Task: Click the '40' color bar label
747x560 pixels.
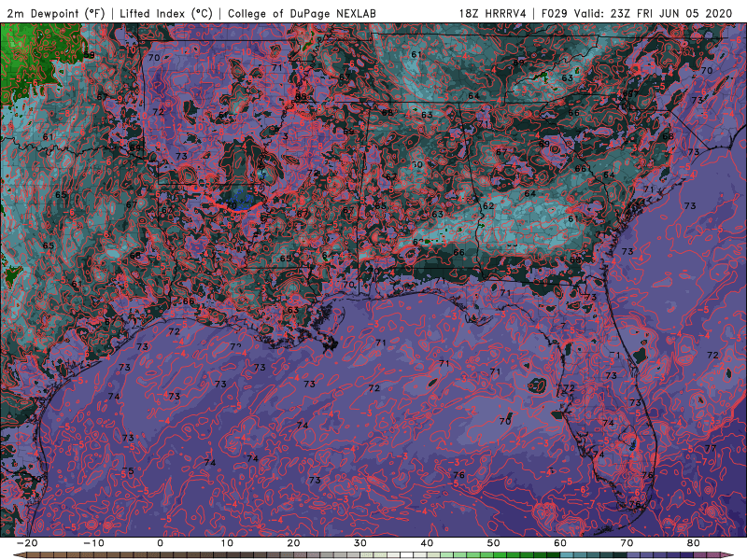Action: [x=427, y=543]
